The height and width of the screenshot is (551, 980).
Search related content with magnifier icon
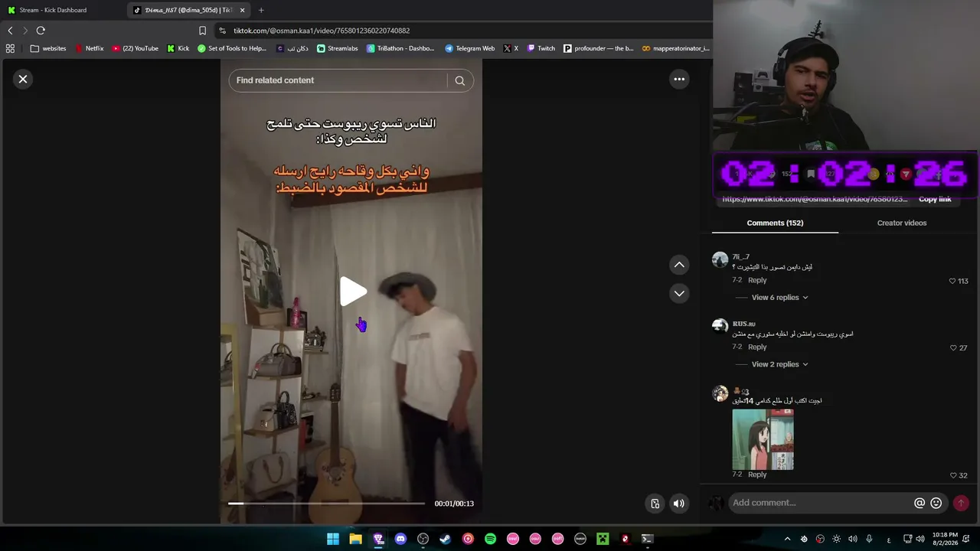coord(459,80)
